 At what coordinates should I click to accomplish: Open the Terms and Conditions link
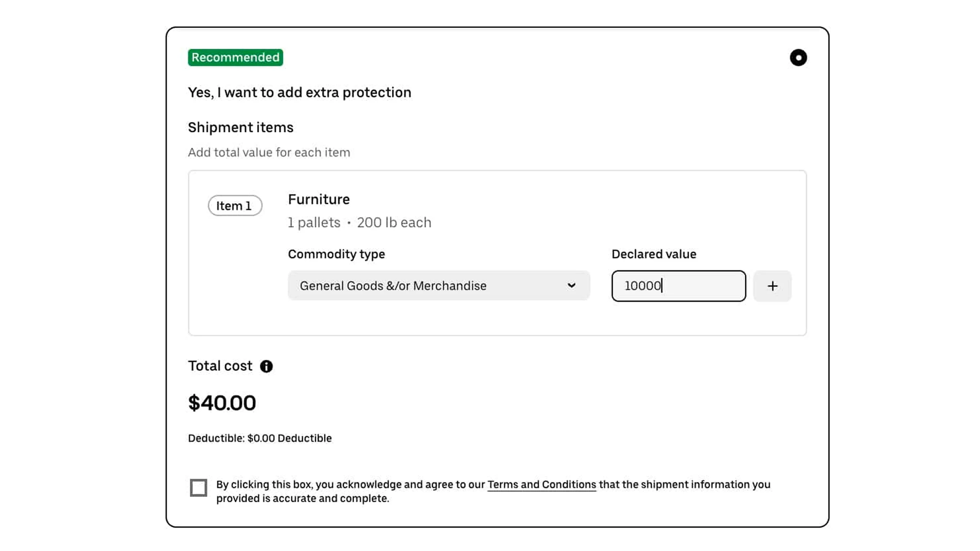pyautogui.click(x=541, y=484)
